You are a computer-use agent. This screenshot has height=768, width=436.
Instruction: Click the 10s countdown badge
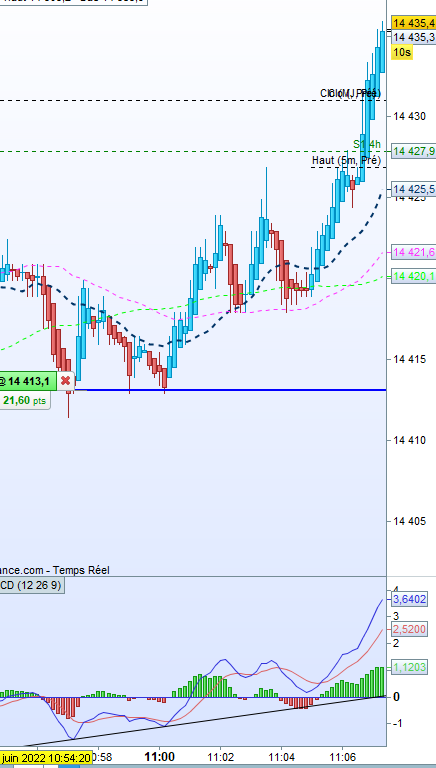(402, 51)
